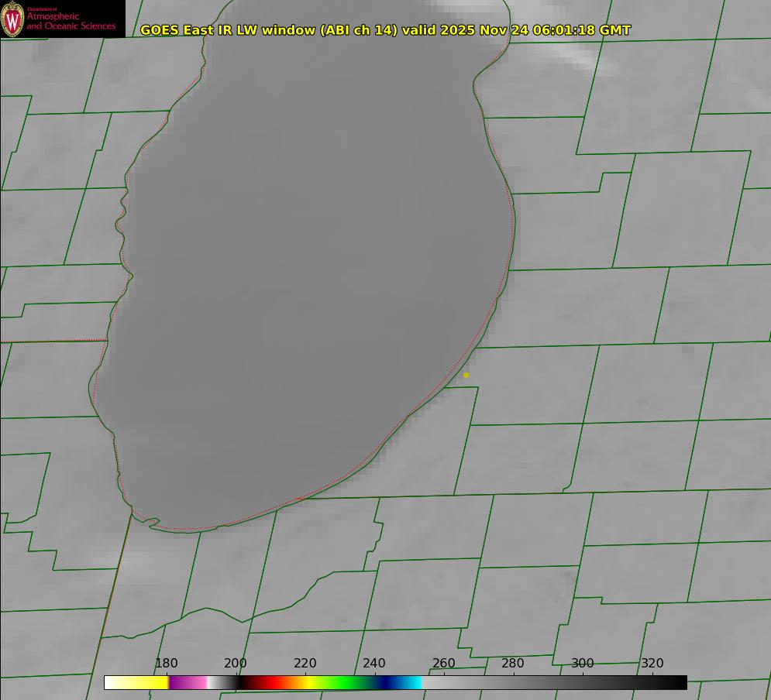Click the UW crest logo
This screenshot has width=771, height=700.
click(13, 19)
